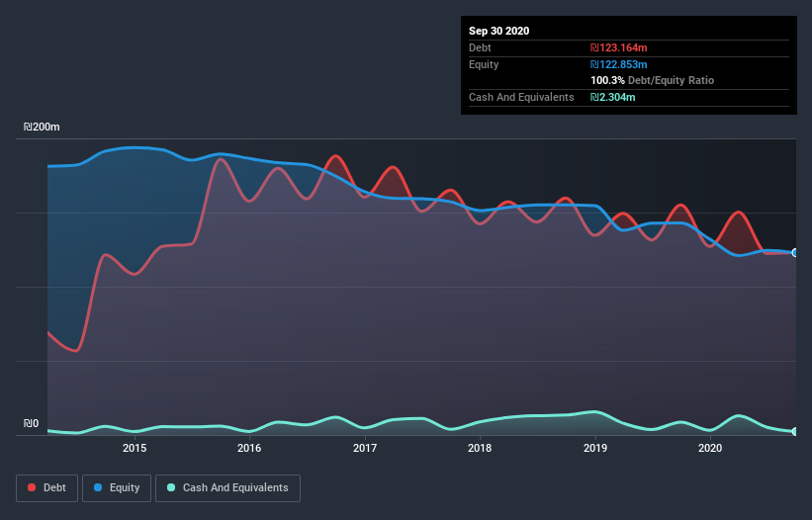Image resolution: width=812 pixels, height=520 pixels.
Task: Select the 2018 x-axis label
Action: click(480, 448)
